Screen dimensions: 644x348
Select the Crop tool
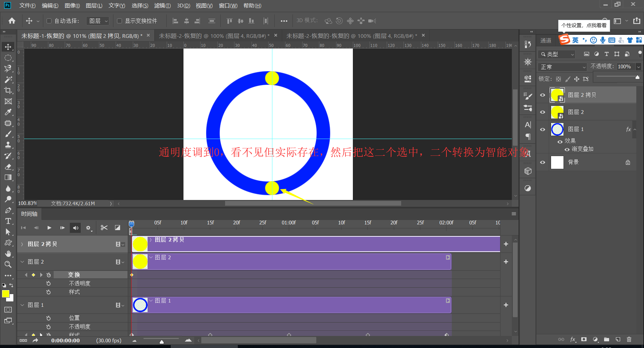tap(8, 90)
